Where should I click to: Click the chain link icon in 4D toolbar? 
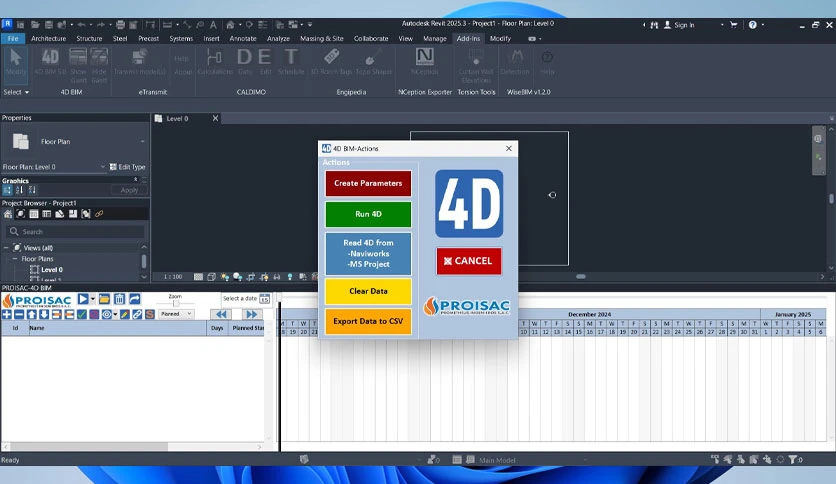pos(137,314)
